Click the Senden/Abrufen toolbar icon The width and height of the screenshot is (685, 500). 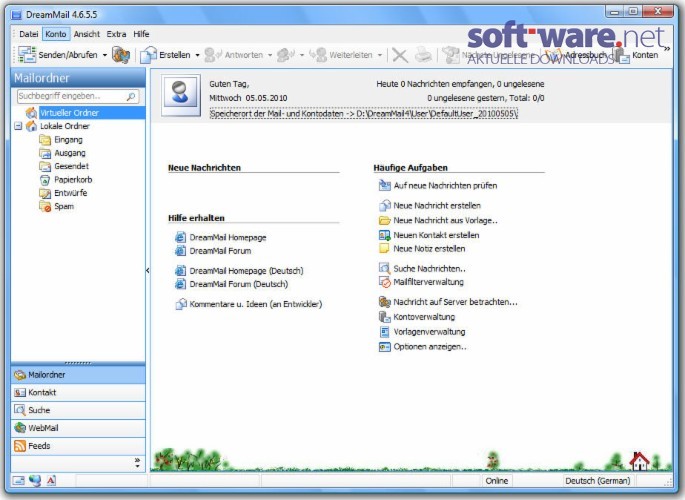click(27, 55)
